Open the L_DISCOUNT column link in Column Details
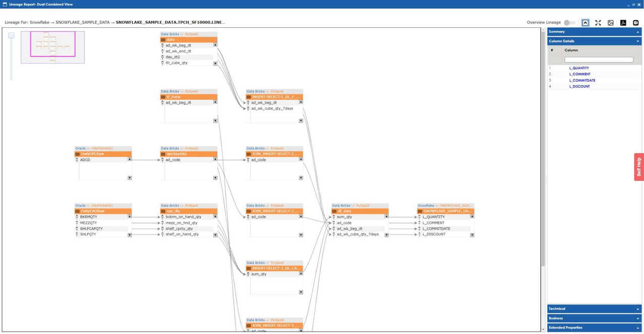Viewport: 644px width, 334px height. click(579, 86)
